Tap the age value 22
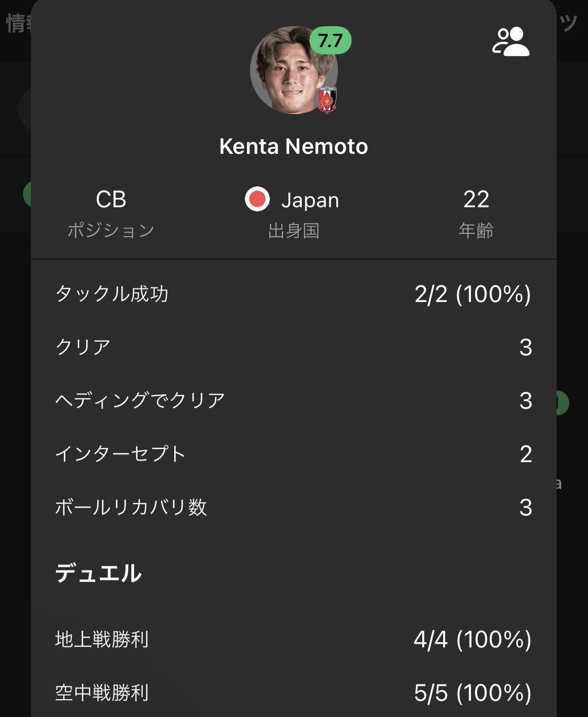588x717 pixels. 476,200
